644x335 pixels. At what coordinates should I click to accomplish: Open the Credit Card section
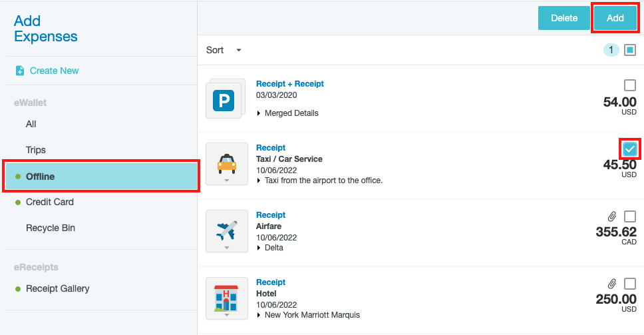click(50, 202)
